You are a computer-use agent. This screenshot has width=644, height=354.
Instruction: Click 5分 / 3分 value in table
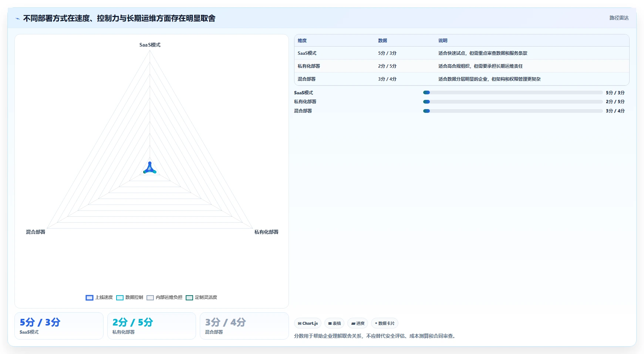pyautogui.click(x=387, y=53)
